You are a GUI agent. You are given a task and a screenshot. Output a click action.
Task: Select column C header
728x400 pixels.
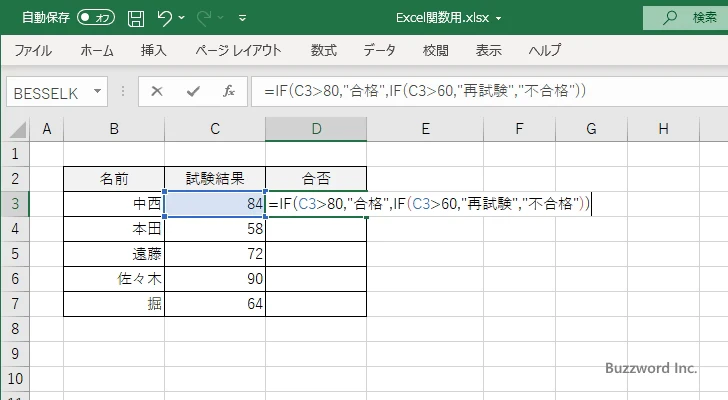(x=215, y=129)
